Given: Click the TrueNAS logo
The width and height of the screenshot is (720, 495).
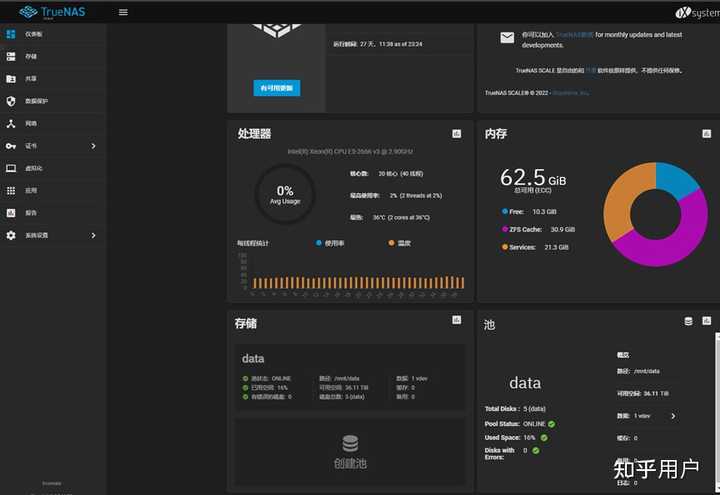Looking at the screenshot, I should 52,12.
